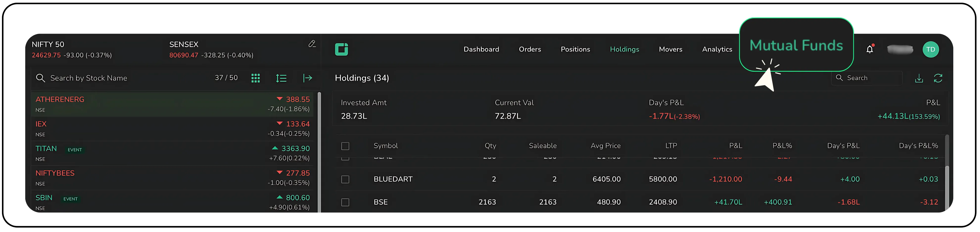Click the magnifier in stock search bar
The image size is (980, 232).
coord(41,78)
